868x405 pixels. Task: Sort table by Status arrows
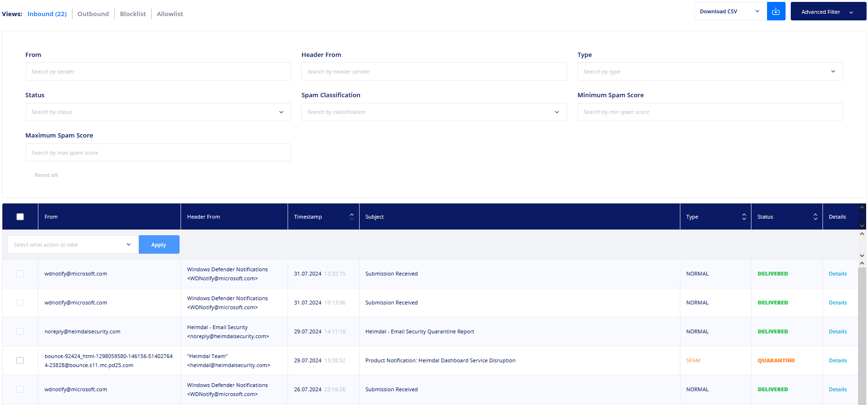[x=815, y=217]
